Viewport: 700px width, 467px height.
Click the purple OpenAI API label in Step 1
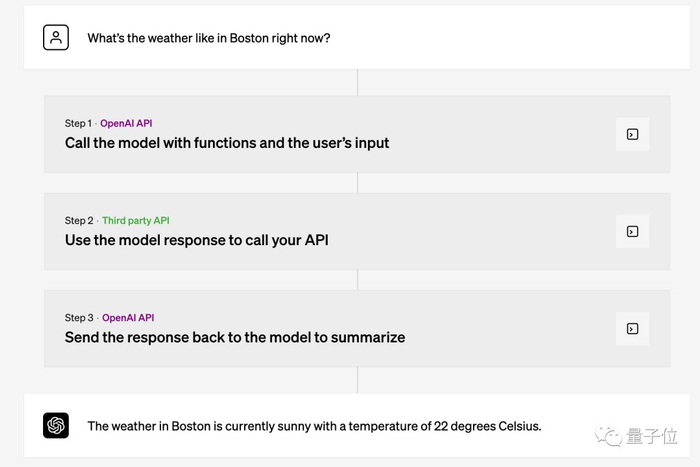[x=126, y=123]
